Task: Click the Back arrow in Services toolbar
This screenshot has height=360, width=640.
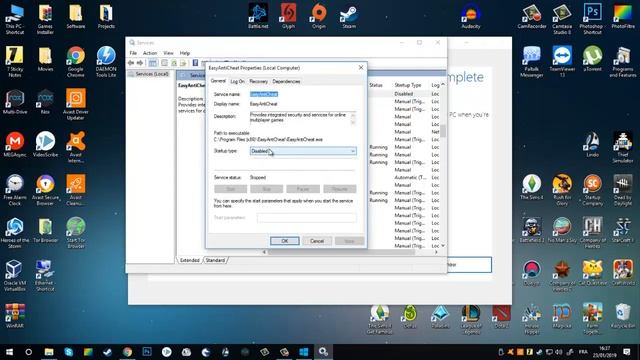Action: 131,63
